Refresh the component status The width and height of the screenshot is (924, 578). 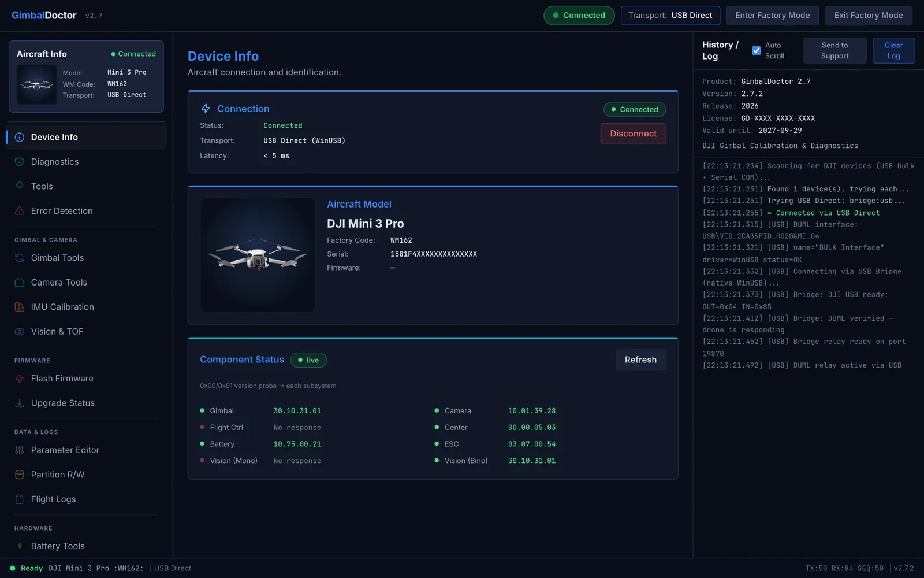click(x=640, y=360)
